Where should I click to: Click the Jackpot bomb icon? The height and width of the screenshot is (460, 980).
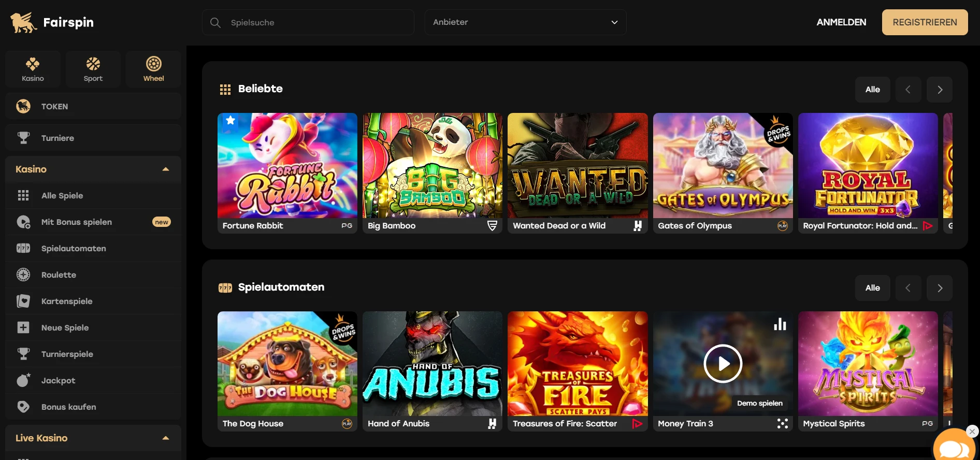pos(23,380)
